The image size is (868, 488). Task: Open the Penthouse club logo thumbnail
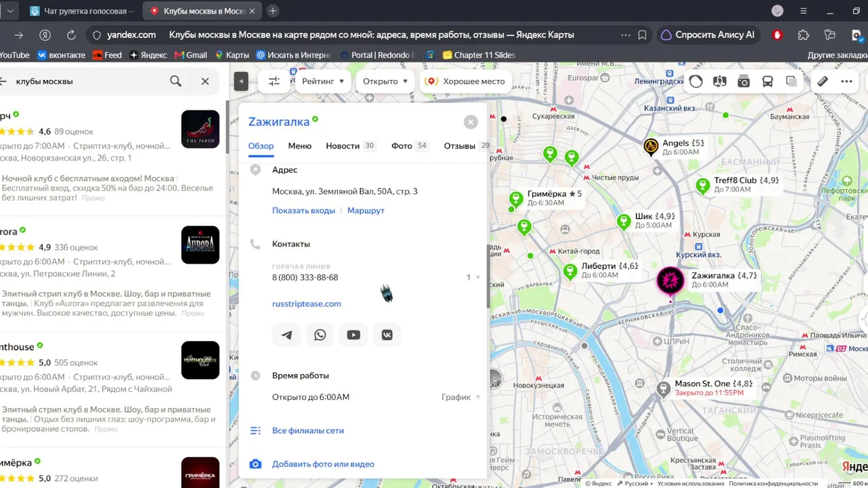pyautogui.click(x=200, y=360)
